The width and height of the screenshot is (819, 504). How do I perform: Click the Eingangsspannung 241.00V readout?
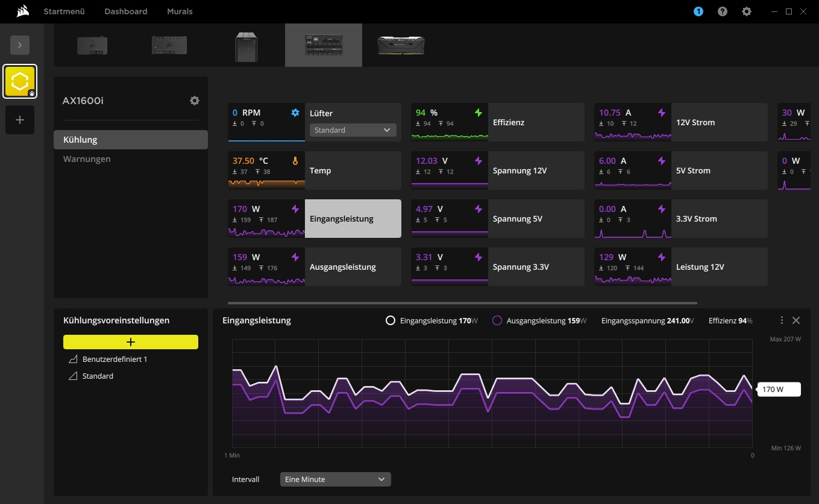[x=648, y=321]
